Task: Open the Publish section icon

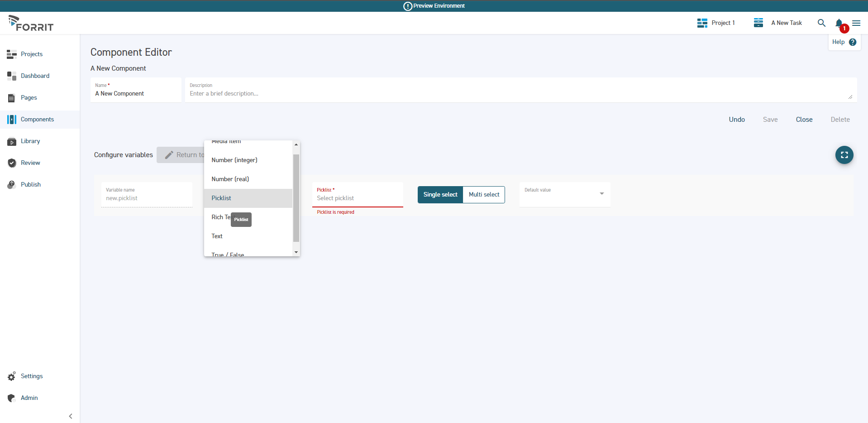Action: (x=12, y=185)
